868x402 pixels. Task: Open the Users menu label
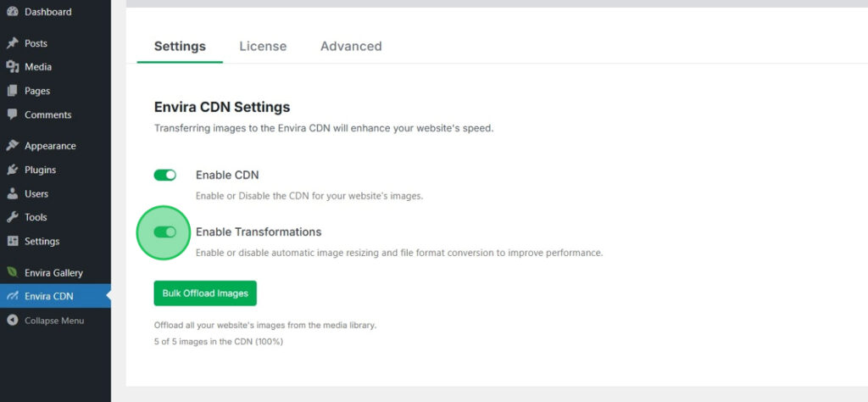(36, 194)
